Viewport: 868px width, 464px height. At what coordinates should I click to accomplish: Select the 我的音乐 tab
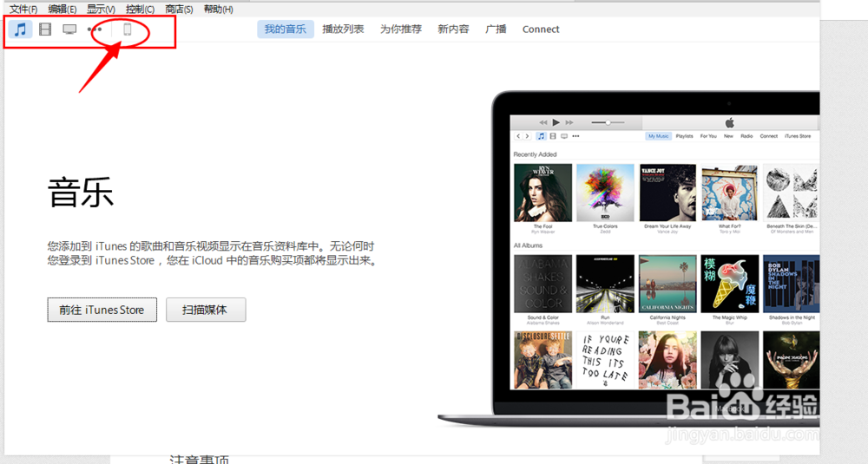(285, 29)
